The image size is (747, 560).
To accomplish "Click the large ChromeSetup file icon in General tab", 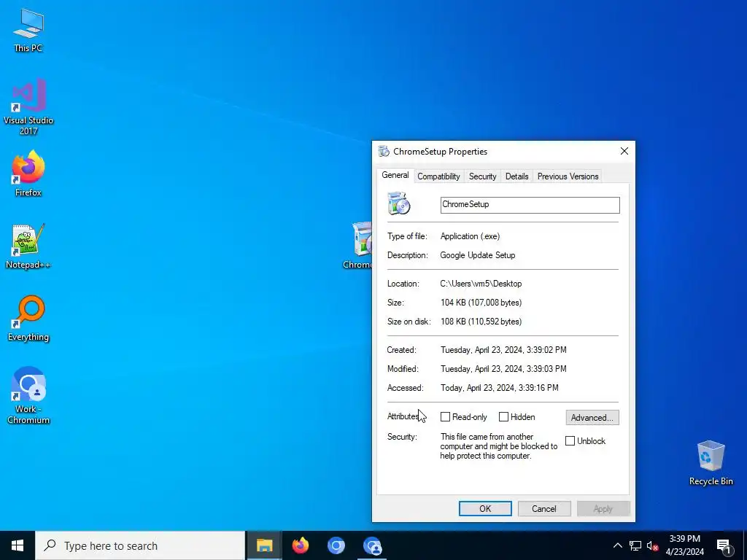I will click(x=399, y=203).
